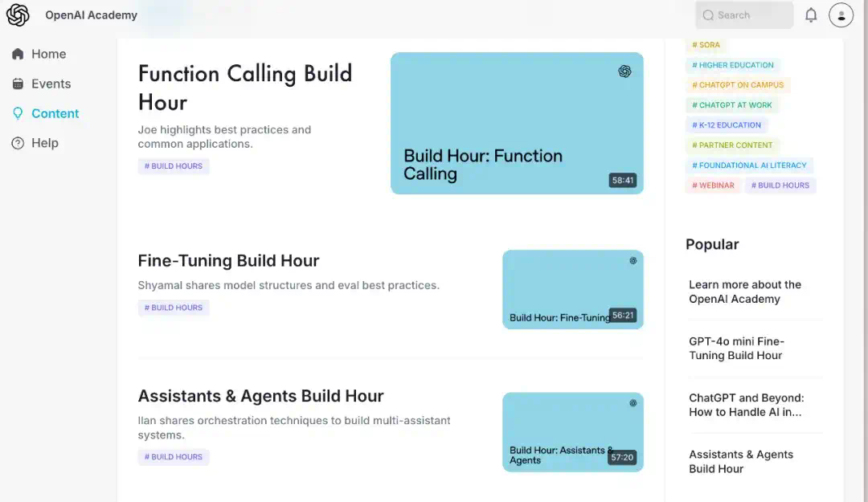Image resolution: width=868 pixels, height=502 pixels.
Task: Open the notifications bell
Action: click(810, 15)
